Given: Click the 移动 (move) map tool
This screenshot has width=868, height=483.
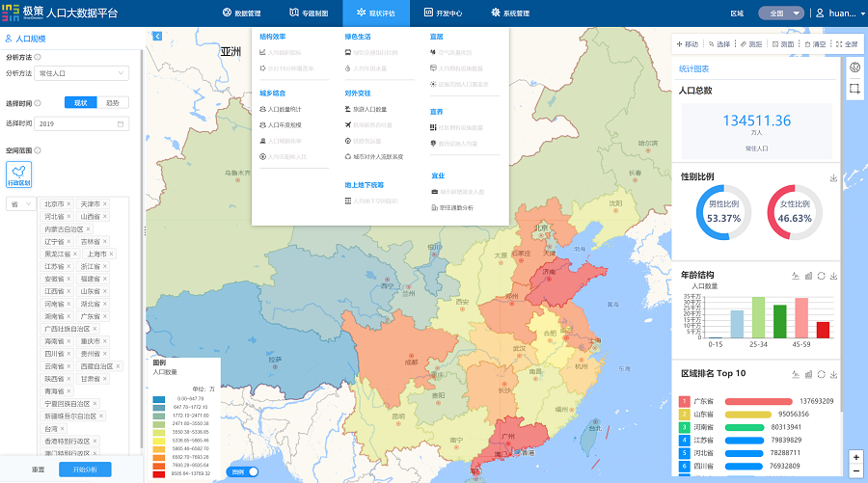Looking at the screenshot, I should coord(688,44).
